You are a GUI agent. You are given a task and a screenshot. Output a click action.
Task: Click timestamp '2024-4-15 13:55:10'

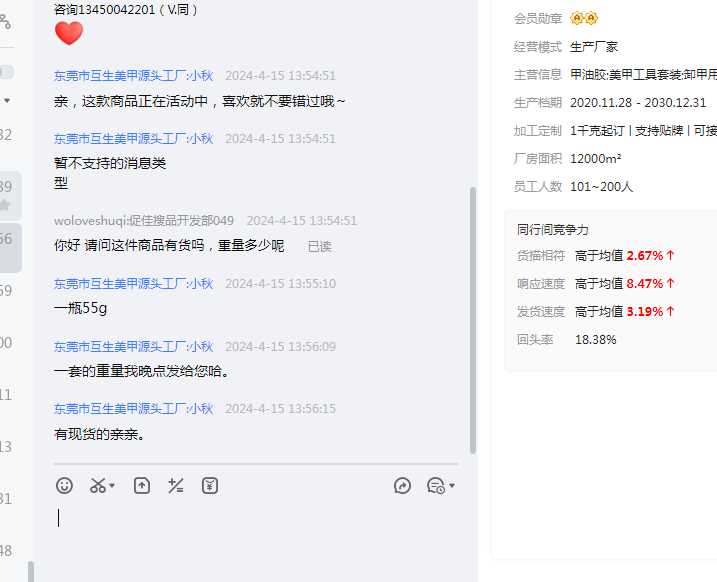coord(280,283)
